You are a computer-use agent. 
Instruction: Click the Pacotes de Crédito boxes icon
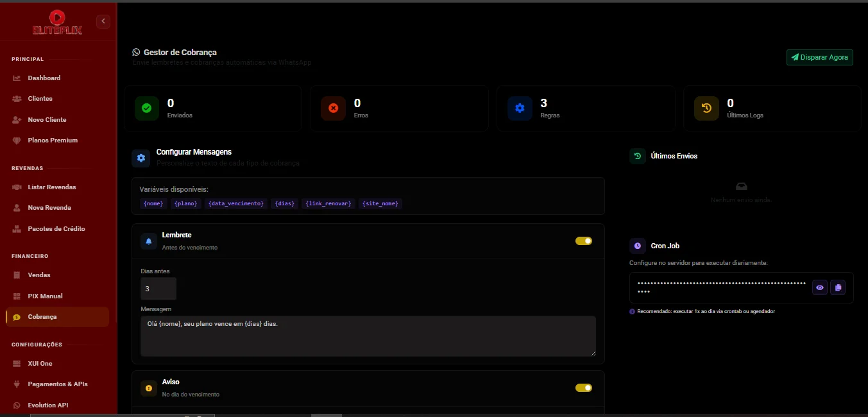[x=17, y=229]
